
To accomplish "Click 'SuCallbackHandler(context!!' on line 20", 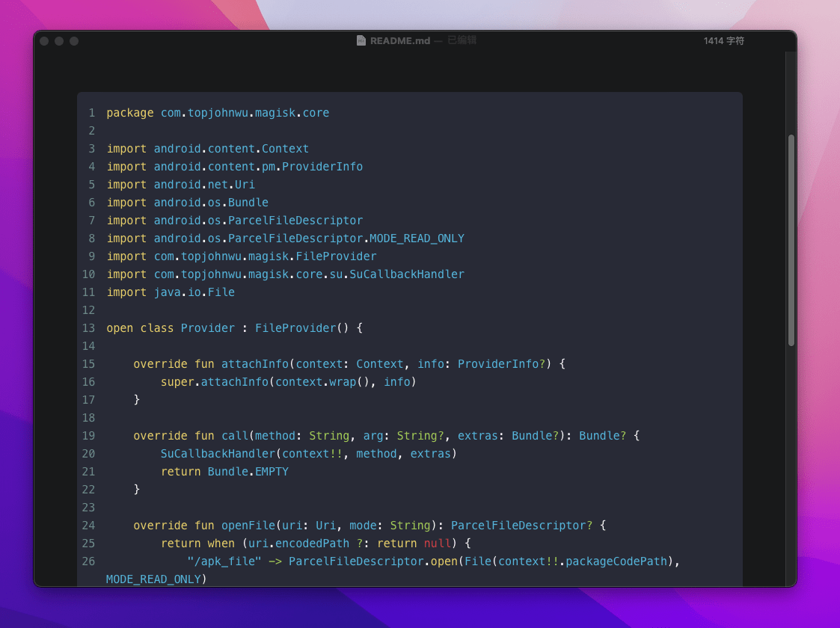I will click(x=252, y=454).
